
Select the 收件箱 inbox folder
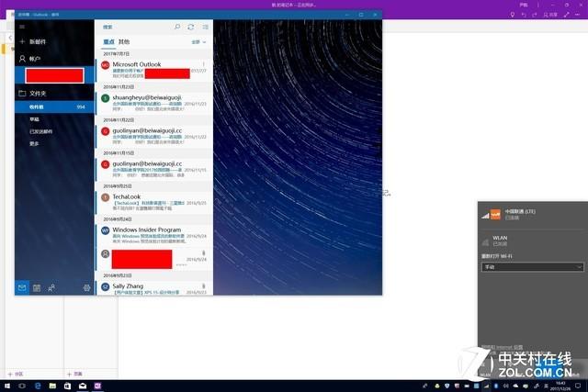[x=54, y=106]
